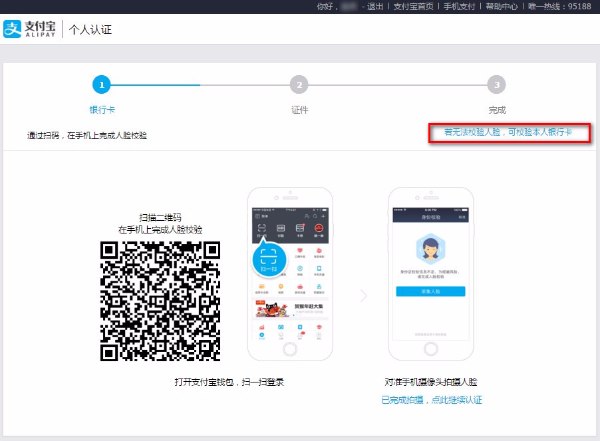Click the 个人认证 page title
The width and height of the screenshot is (600, 441).
point(90,29)
